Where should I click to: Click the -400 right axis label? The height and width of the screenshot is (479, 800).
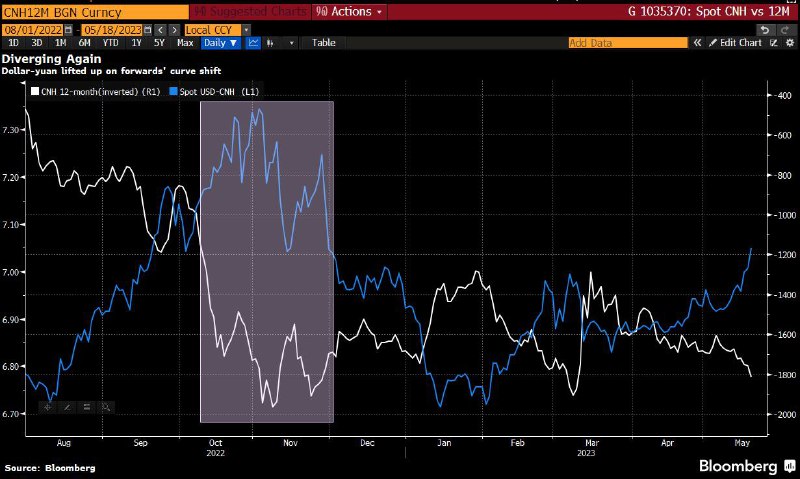785,95
